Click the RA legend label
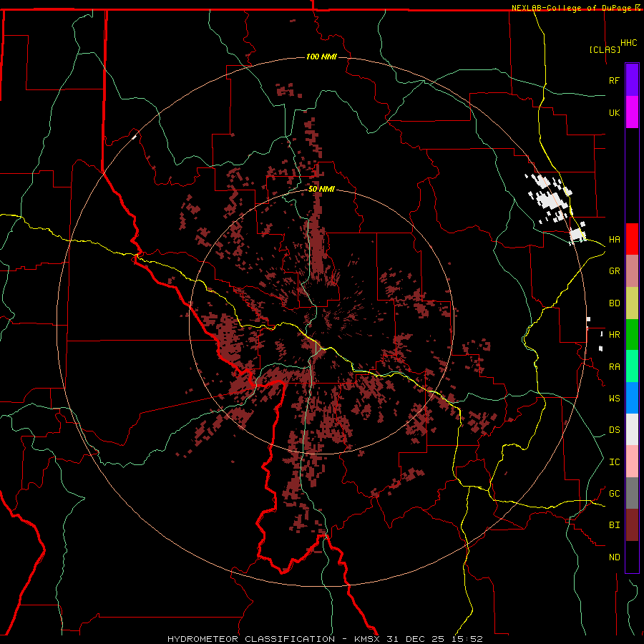This screenshot has height=644, width=644. click(x=614, y=367)
